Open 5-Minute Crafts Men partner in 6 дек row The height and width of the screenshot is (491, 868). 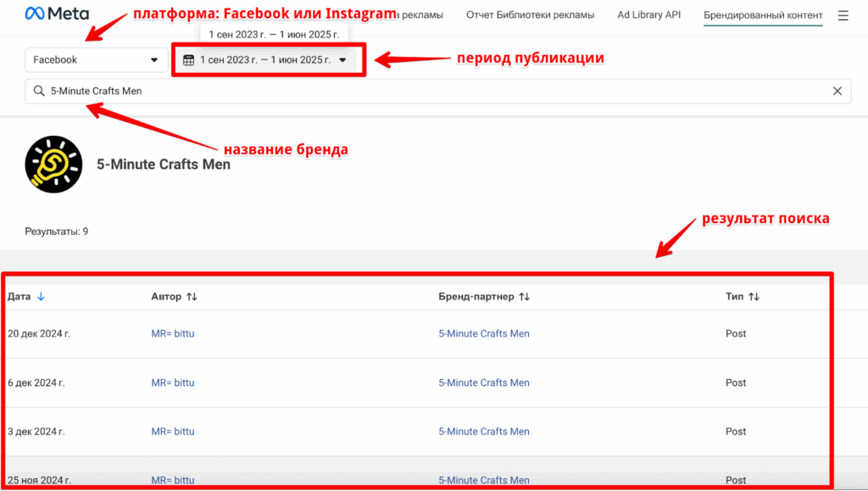(484, 382)
